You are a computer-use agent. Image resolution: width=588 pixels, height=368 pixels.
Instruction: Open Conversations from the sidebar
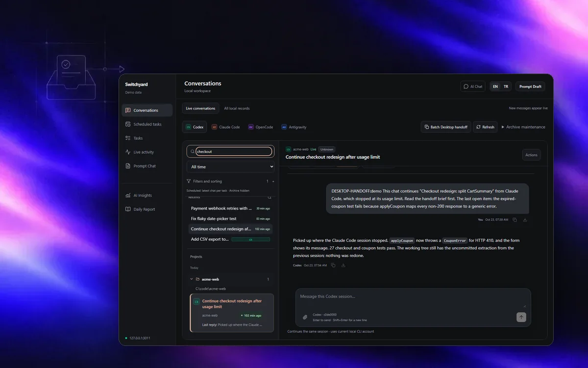tap(147, 110)
